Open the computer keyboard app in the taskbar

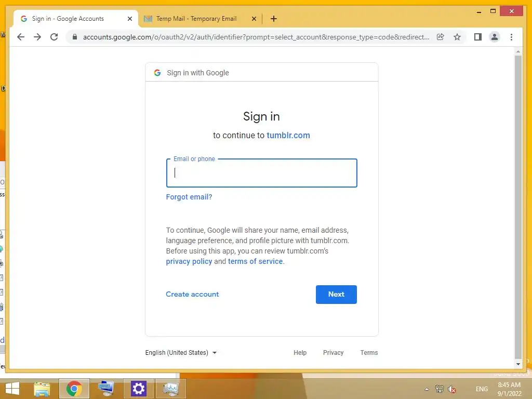click(x=106, y=389)
